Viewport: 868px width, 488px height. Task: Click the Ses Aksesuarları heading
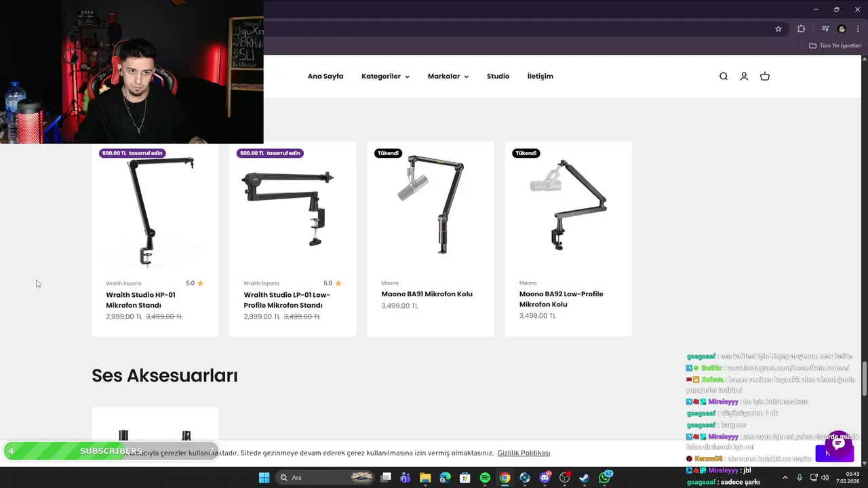[165, 375]
